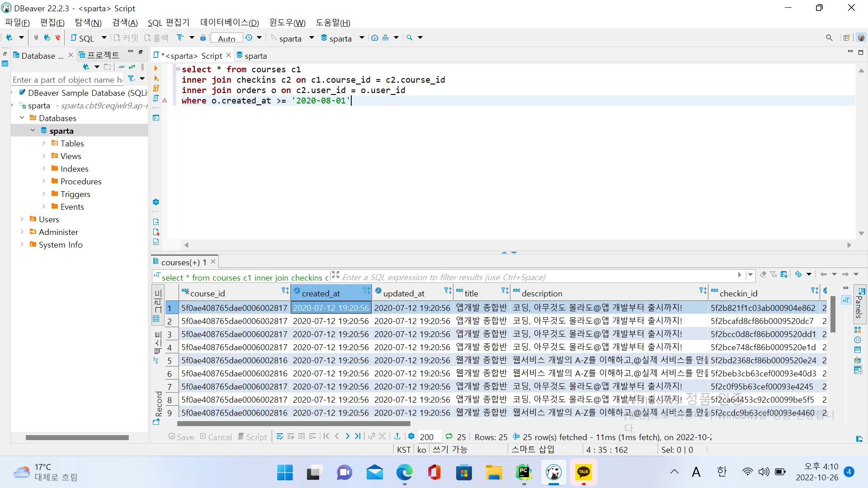Click the New Database Connection plug icon in main toolbar
Viewport: 868px width, 488px height.
click(x=9, y=38)
